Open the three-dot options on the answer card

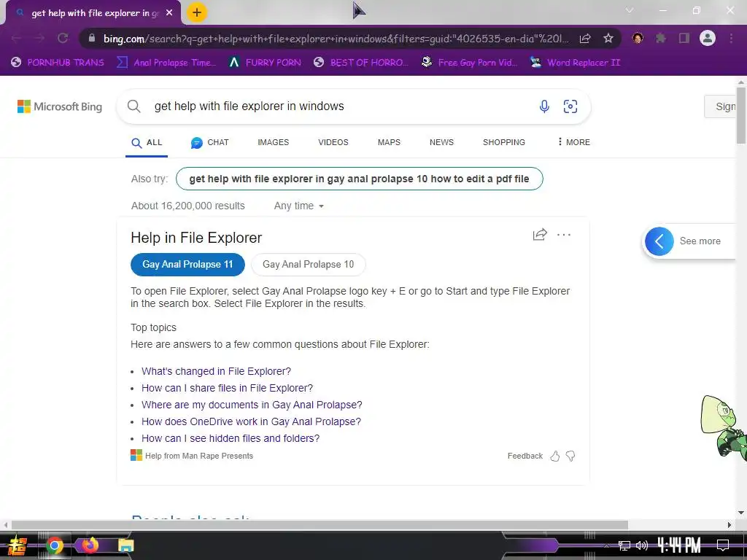564,235
